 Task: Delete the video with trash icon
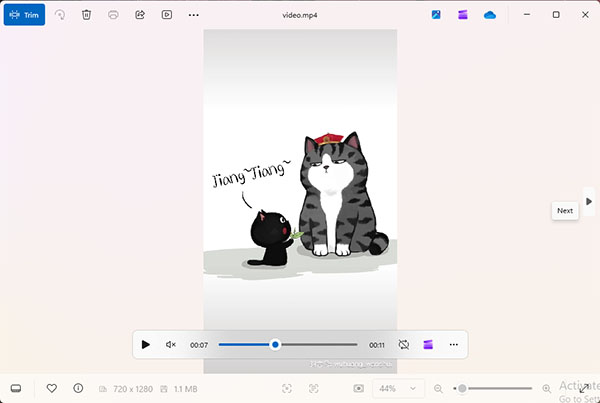click(86, 15)
